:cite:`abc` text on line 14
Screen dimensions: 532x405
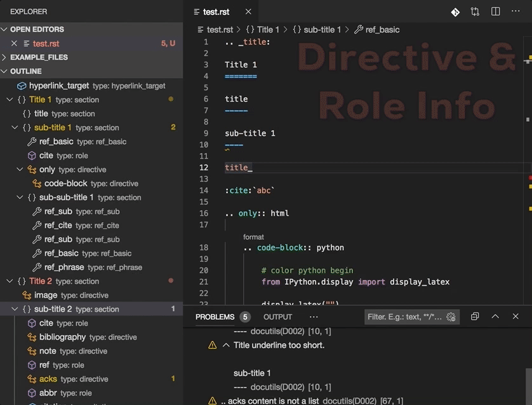[249, 190]
